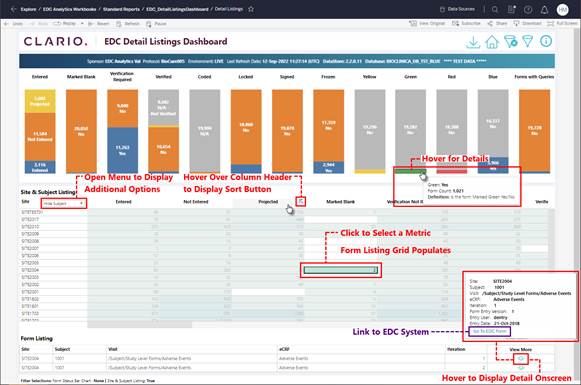Click the dashboard info circle icon
The image size is (581, 385).
(546, 41)
